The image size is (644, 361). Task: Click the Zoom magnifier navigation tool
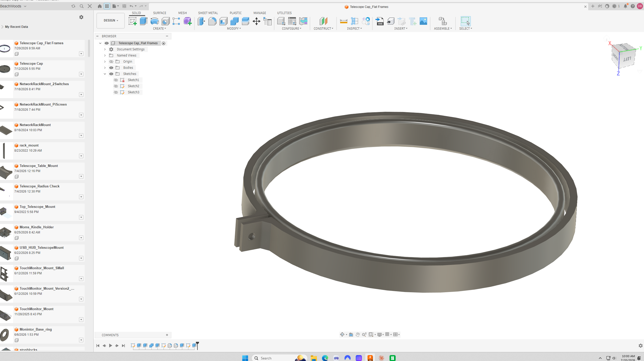[x=364, y=334]
